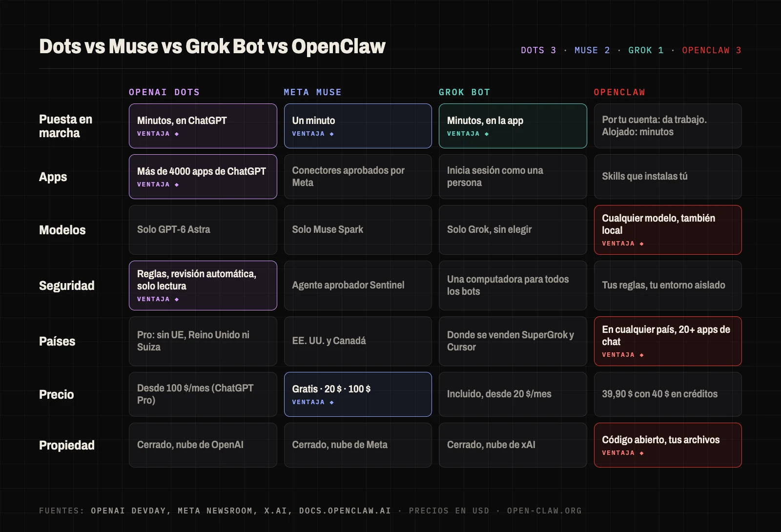781x532 pixels.
Task: Click the 'EE. UU. y Canadá' cell
Action: [358, 341]
